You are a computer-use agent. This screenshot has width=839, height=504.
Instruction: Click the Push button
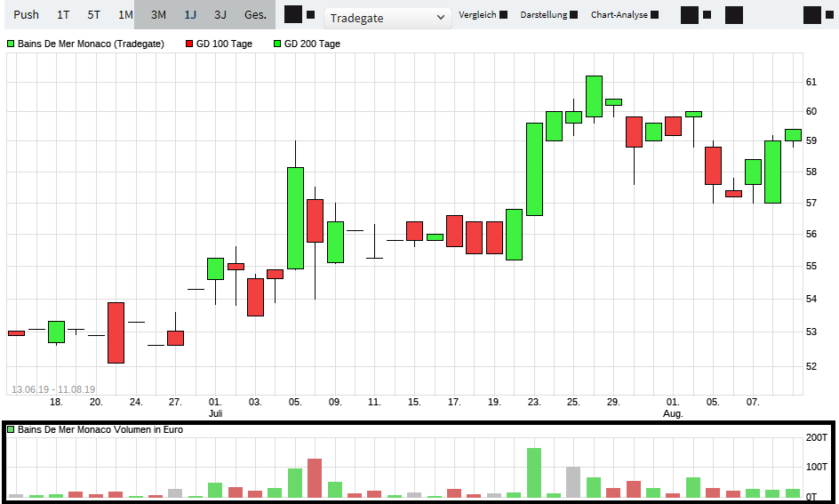pos(26,15)
